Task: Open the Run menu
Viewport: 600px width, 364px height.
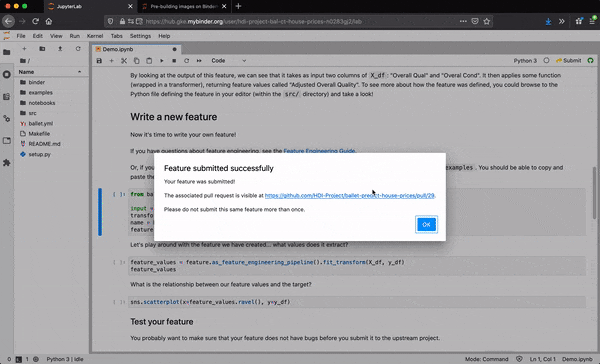Action: click(75, 36)
